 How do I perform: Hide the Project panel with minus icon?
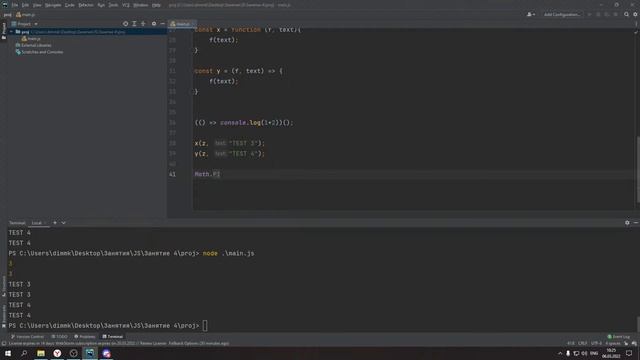[x=162, y=24]
